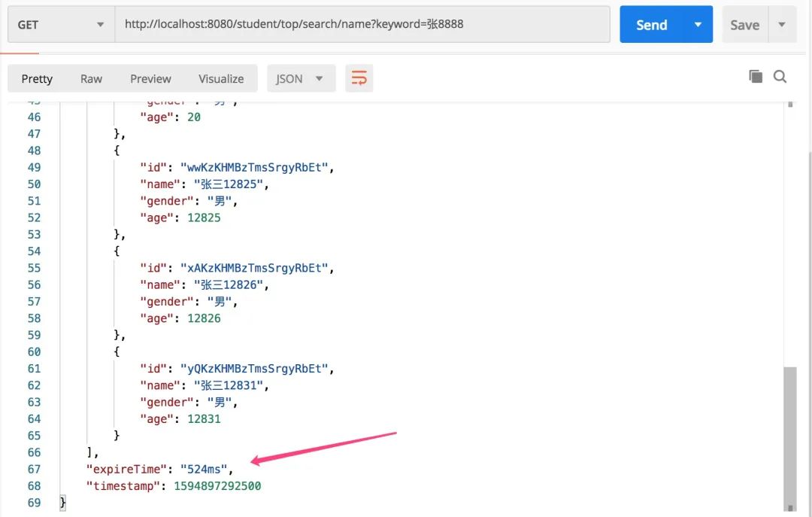The width and height of the screenshot is (812, 517).
Task: Click line number 67 in the gutter
Action: click(x=34, y=469)
